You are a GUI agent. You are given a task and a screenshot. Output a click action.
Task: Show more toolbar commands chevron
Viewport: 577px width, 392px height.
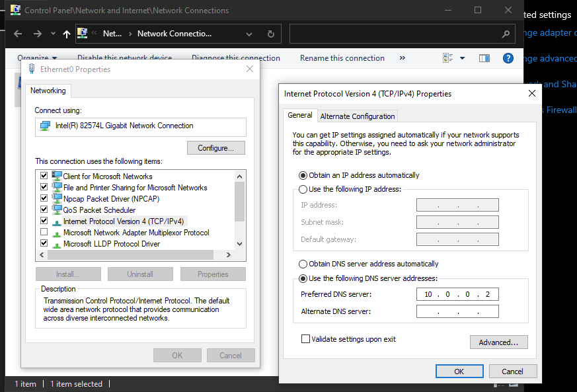pyautogui.click(x=403, y=58)
